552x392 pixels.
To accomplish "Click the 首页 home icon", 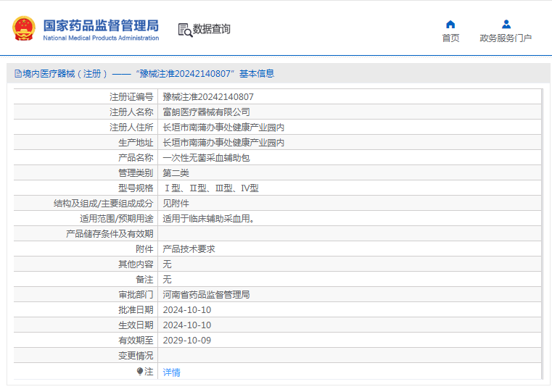I will coord(450,24).
